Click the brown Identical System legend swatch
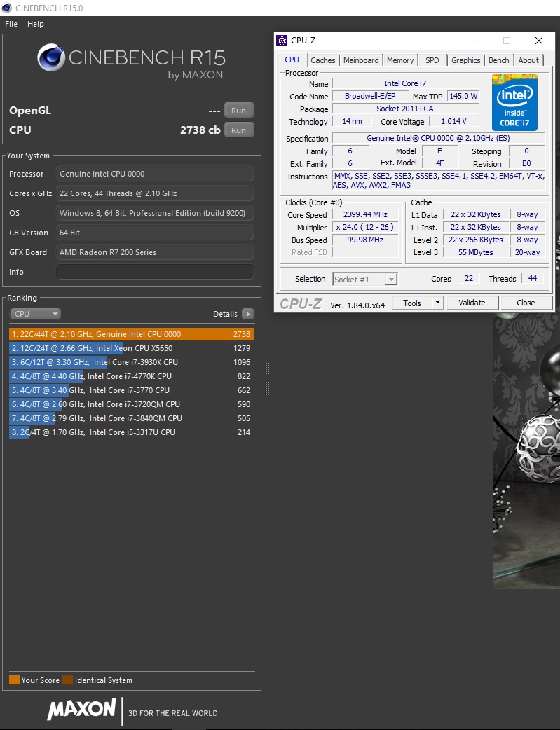The width and height of the screenshot is (560, 730). click(68, 680)
